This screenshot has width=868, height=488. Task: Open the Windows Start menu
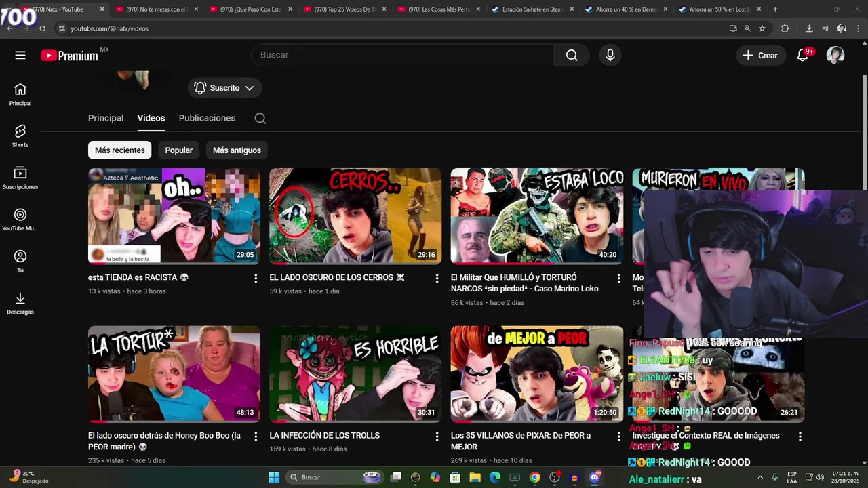click(x=274, y=477)
